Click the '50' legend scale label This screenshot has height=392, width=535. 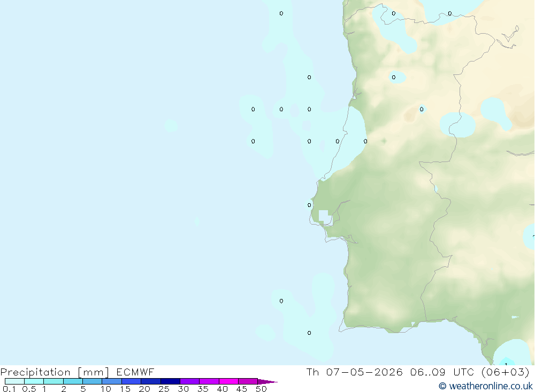pos(262,389)
